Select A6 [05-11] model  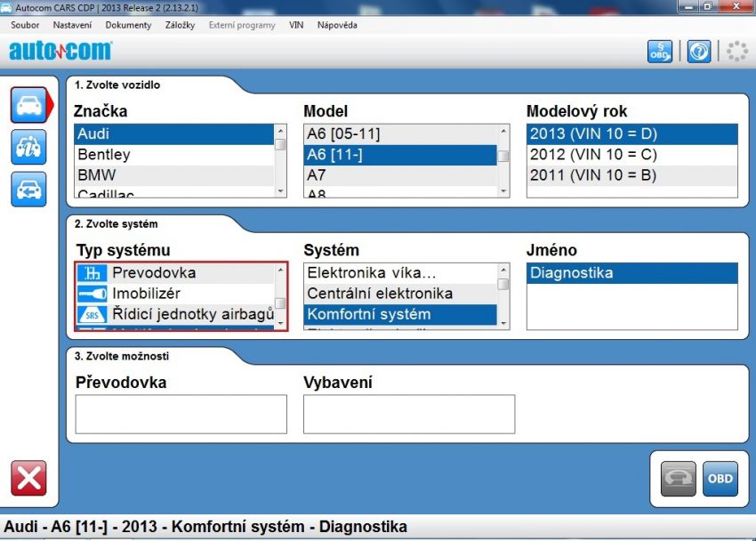point(400,134)
